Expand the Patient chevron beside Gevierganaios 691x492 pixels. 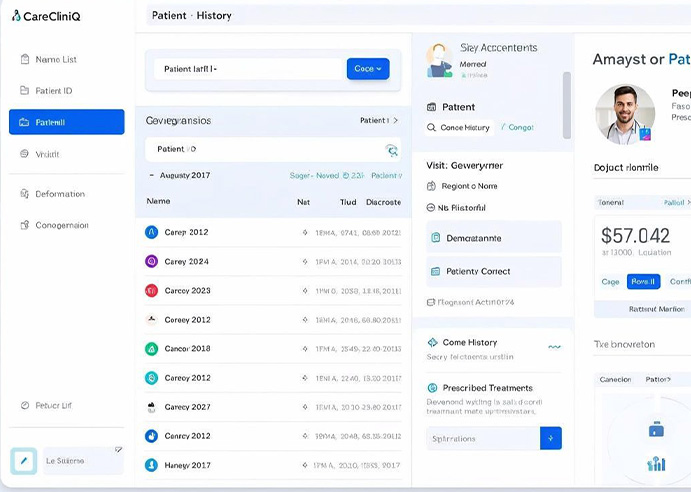point(395,121)
